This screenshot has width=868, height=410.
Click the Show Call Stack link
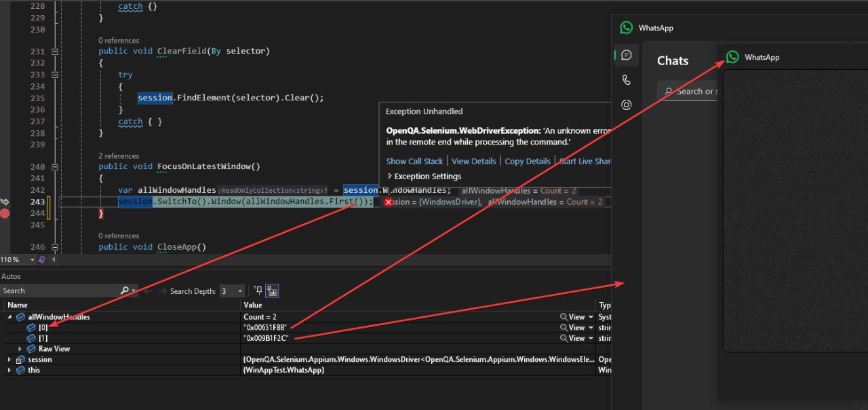pyautogui.click(x=414, y=162)
